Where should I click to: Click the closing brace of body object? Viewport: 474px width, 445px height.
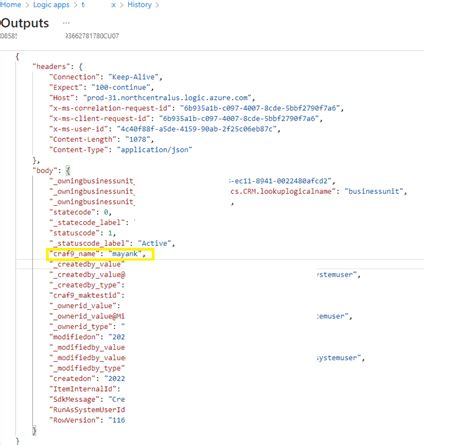click(34, 431)
